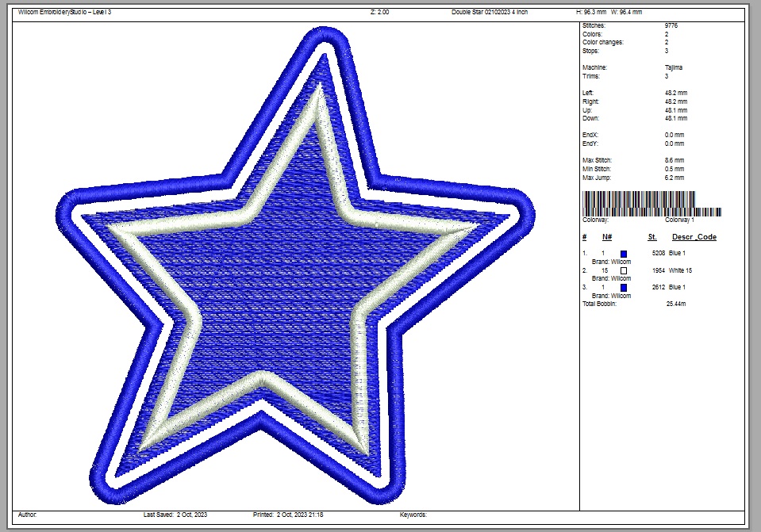Click the 'Descr _Code' column header
The width and height of the screenshot is (761, 532).
click(x=694, y=236)
